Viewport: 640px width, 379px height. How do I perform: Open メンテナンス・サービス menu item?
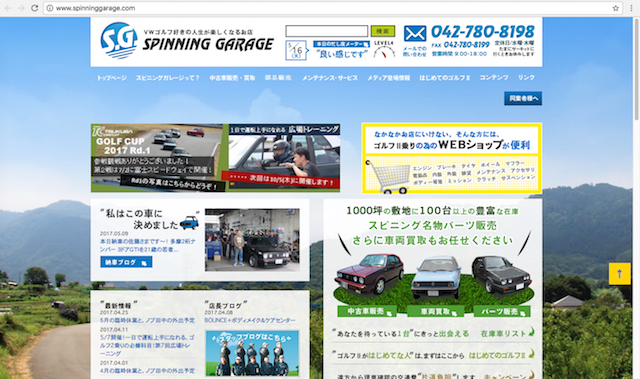click(x=330, y=78)
